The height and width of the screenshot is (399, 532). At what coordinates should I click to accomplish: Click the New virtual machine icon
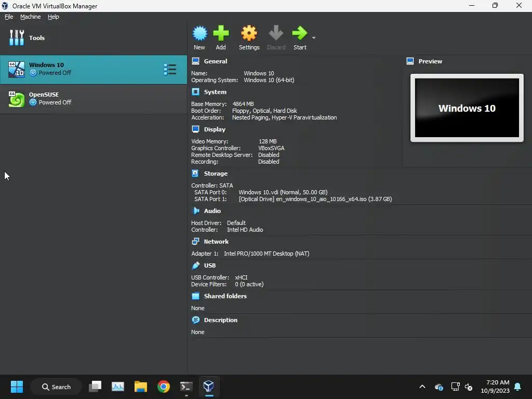[199, 33]
